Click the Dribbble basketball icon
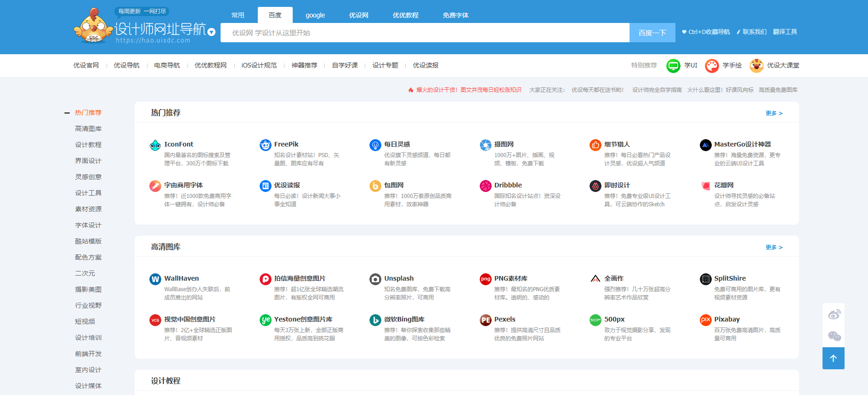 486,186
